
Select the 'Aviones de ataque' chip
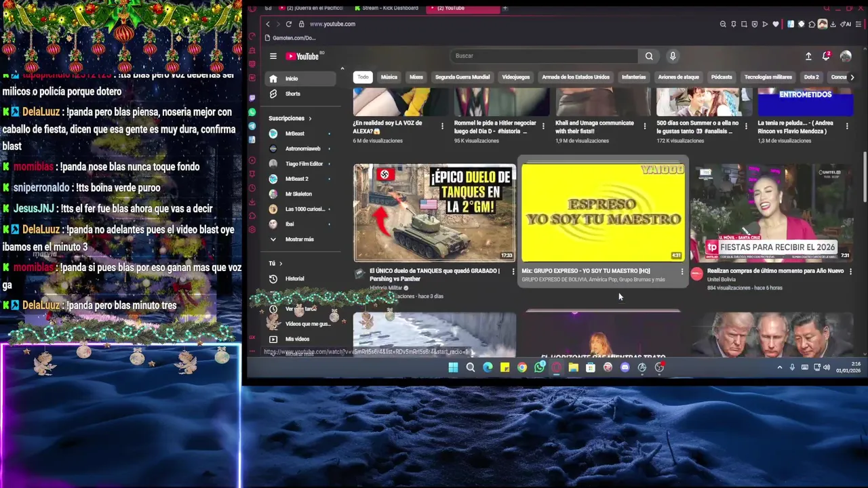coord(678,77)
